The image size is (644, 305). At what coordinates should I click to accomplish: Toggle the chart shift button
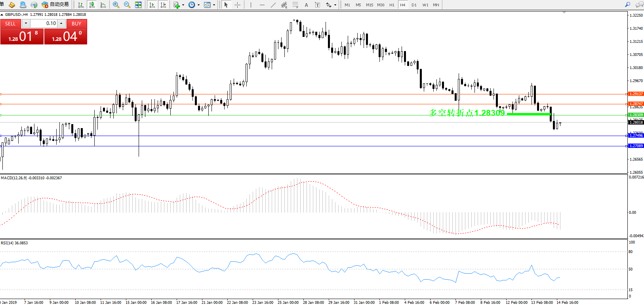[x=163, y=5]
